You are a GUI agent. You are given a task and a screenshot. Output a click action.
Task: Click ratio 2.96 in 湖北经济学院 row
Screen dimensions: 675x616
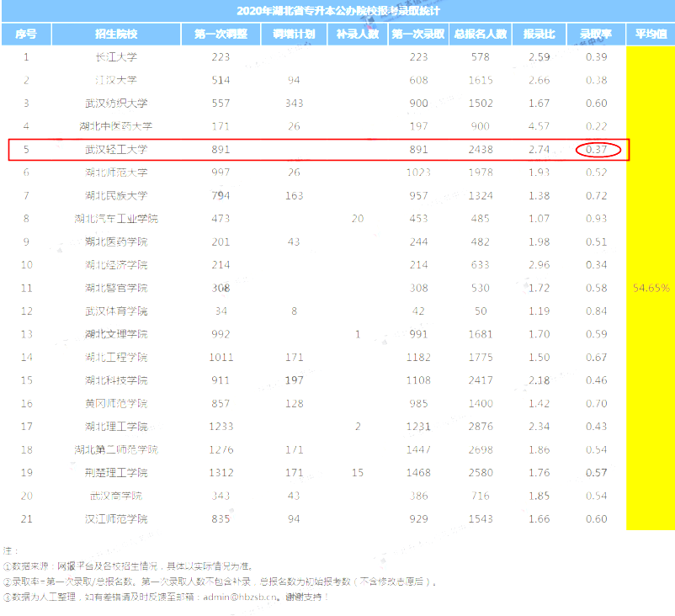[539, 265]
